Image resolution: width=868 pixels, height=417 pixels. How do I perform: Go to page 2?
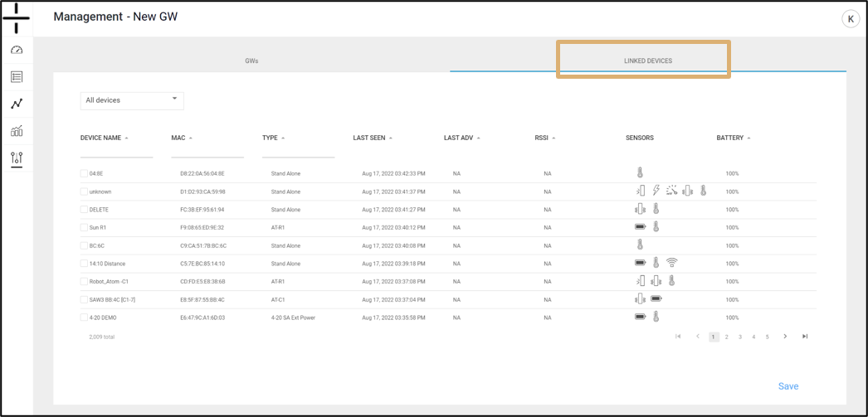727,337
